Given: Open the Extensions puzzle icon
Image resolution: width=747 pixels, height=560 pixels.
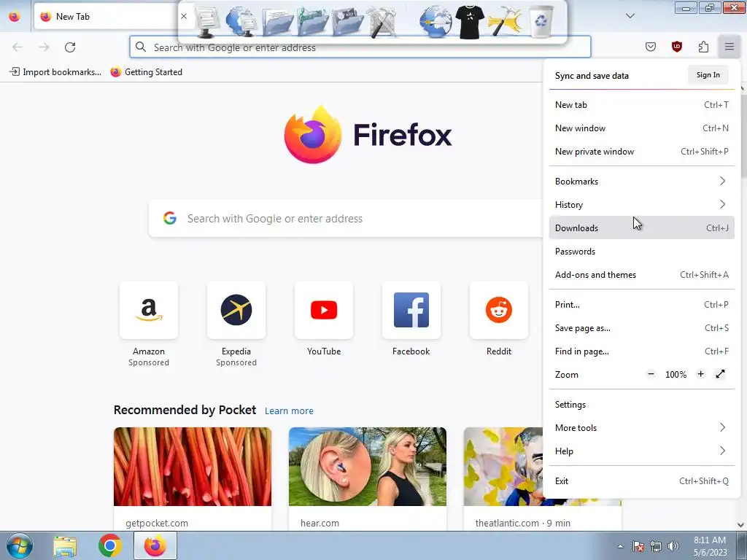Looking at the screenshot, I should (703, 47).
